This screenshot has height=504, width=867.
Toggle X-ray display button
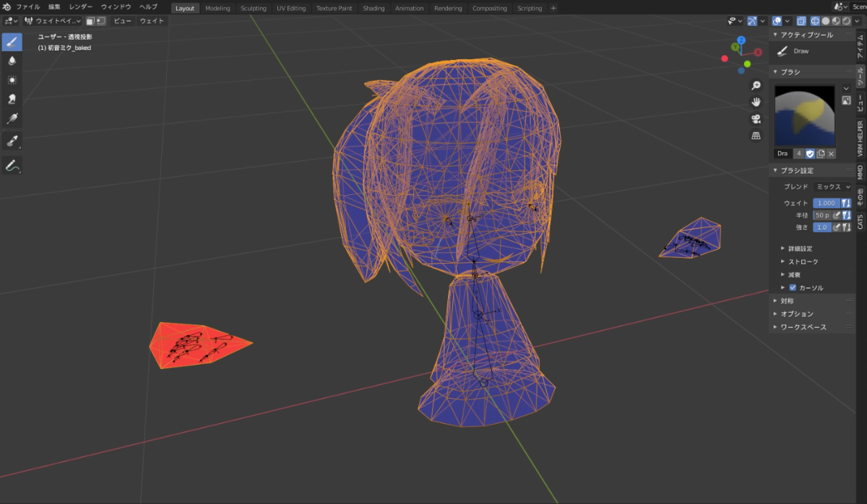coord(801,21)
